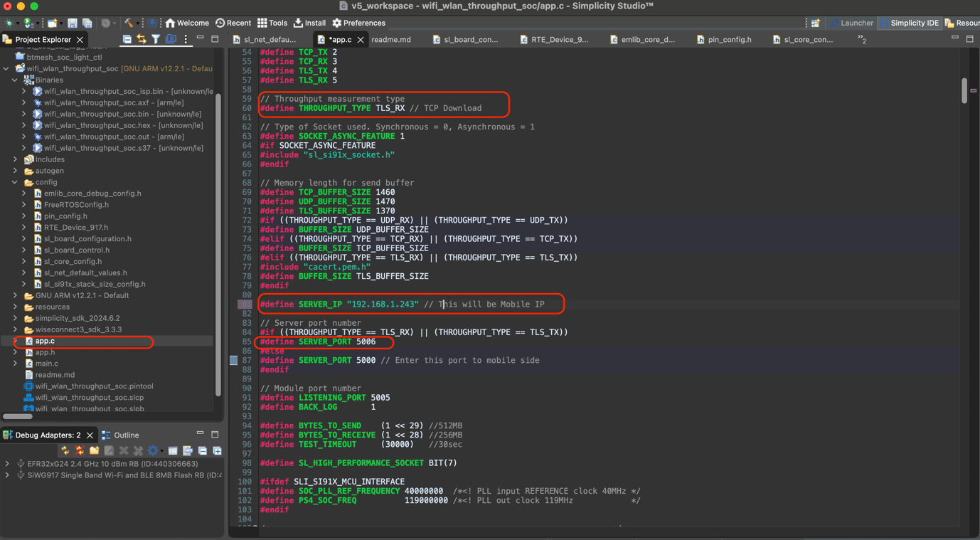
Task: Click the disconnect icon in Debug Adapters toolbar
Action: 80,450
